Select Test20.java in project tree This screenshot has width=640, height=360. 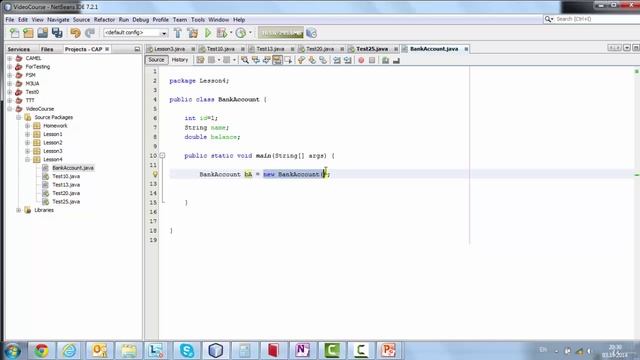[66, 193]
